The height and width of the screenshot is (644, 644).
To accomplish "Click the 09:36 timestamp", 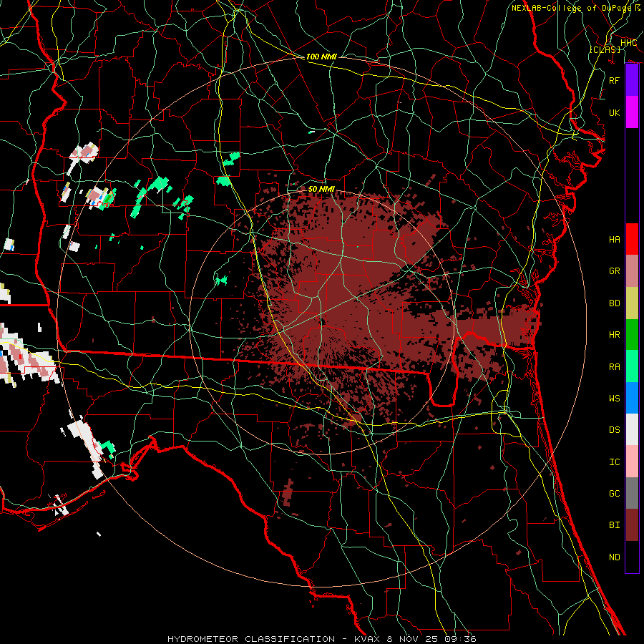I will [460, 639].
